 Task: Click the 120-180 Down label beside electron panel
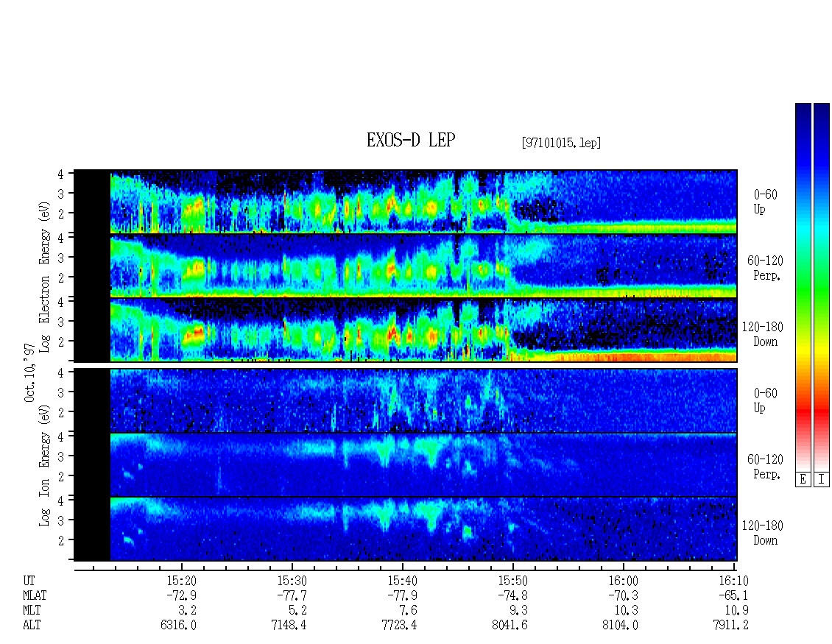[x=763, y=334]
